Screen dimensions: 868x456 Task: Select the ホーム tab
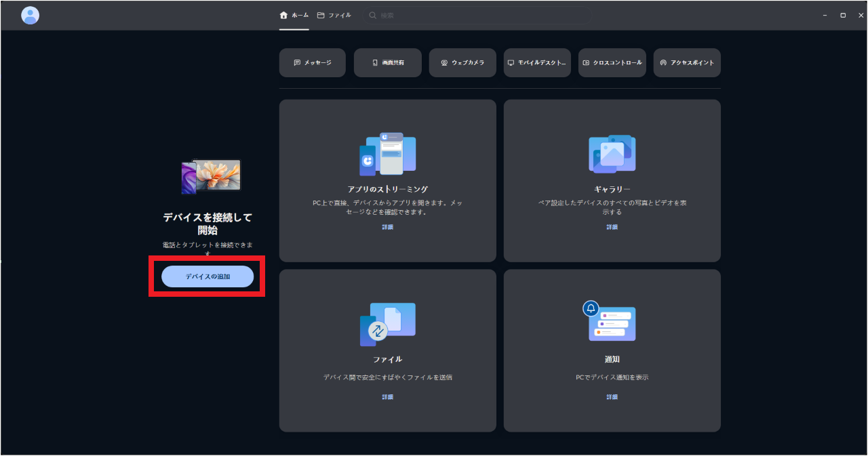294,14
